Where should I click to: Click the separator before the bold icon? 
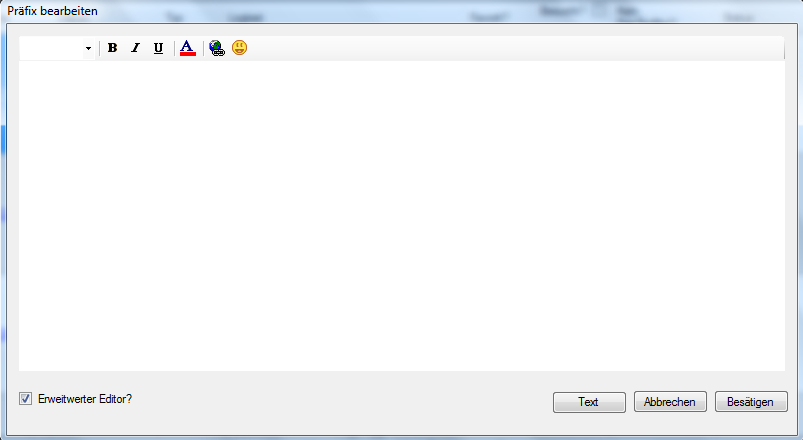click(x=99, y=48)
